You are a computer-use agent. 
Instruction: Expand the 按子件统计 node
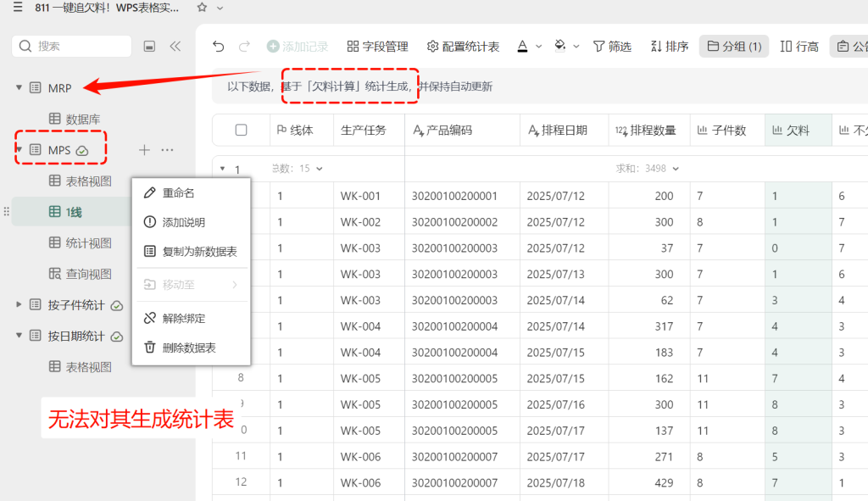point(19,304)
